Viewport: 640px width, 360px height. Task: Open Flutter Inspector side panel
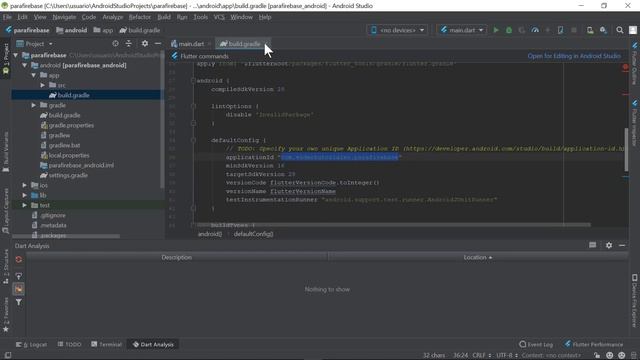(x=635, y=122)
